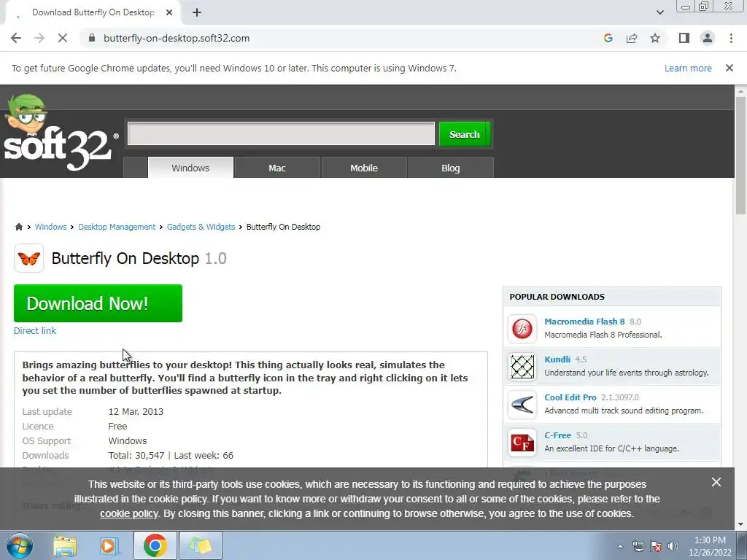
Task: Open the taskbar clock showing 1:30 PM
Action: pos(710,546)
